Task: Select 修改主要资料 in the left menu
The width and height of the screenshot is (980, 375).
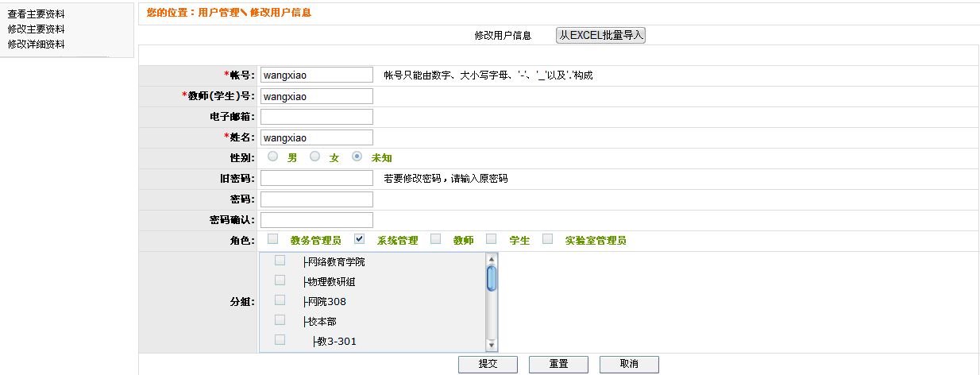Action: pyautogui.click(x=36, y=29)
